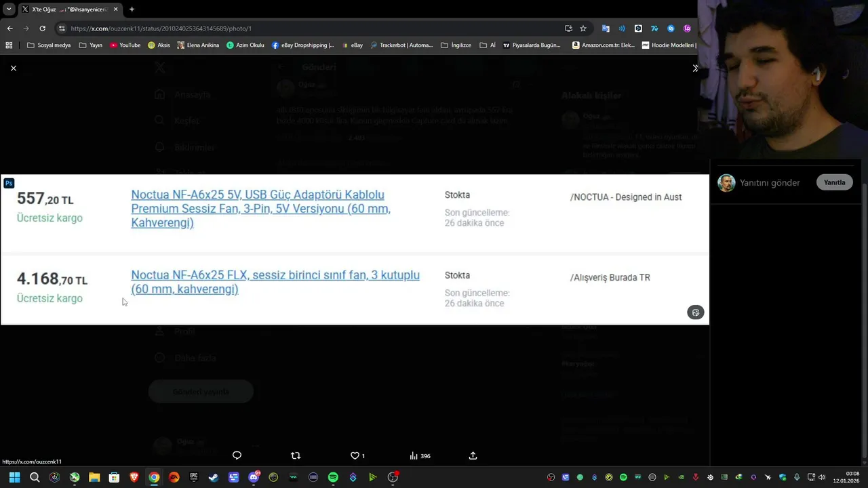
Task: Open the Hoodie Modelleri bookmark
Action: click(669, 45)
